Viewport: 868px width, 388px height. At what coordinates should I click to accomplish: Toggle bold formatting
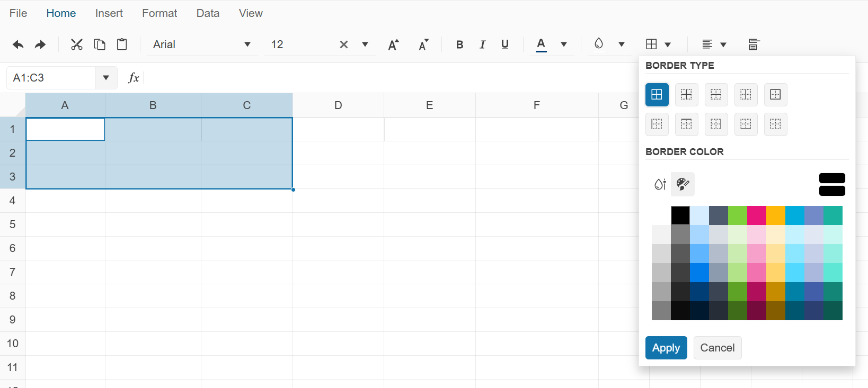459,44
